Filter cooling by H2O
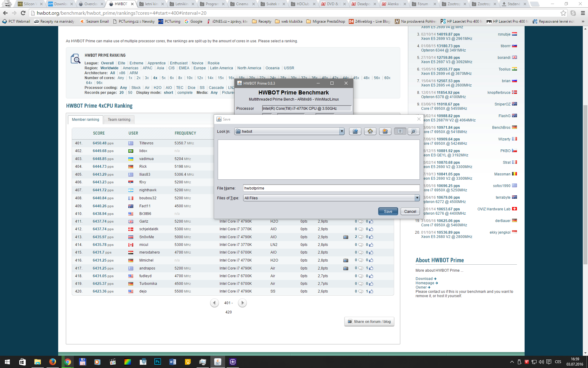 [157, 88]
